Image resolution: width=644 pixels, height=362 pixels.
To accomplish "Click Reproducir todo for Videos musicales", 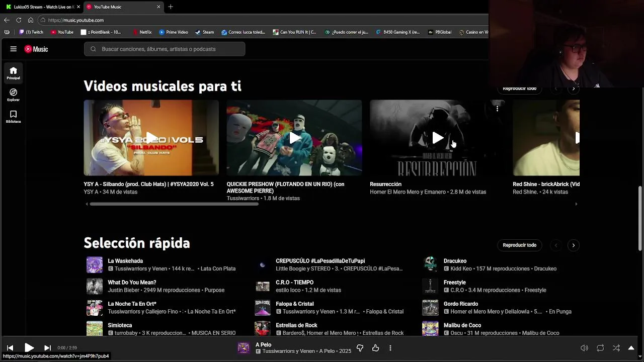I will (519, 89).
